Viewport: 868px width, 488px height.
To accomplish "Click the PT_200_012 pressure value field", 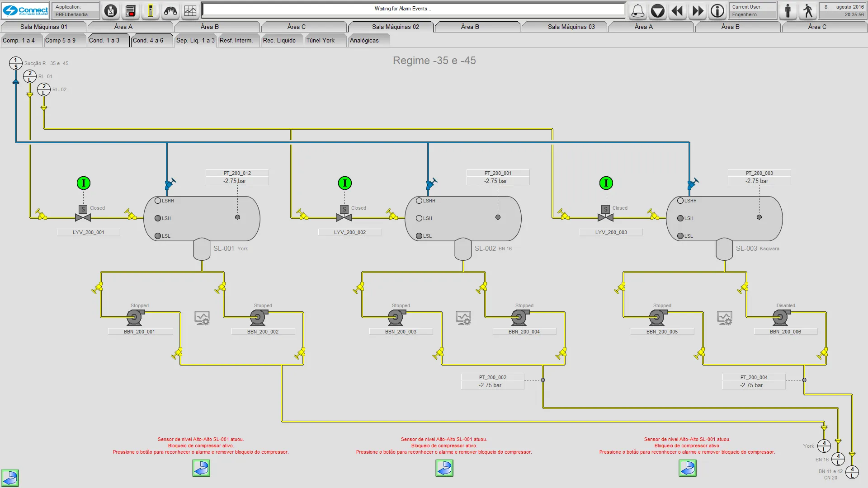I will [237, 181].
